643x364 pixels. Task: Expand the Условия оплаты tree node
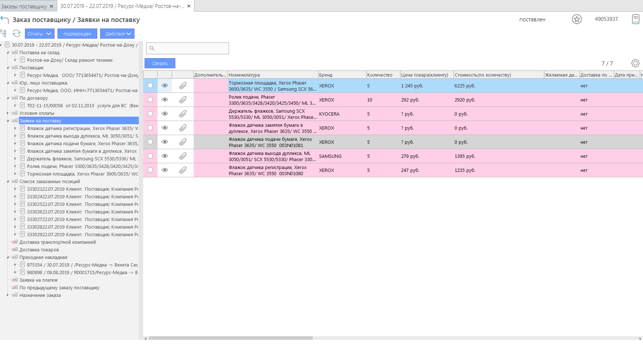click(8, 113)
